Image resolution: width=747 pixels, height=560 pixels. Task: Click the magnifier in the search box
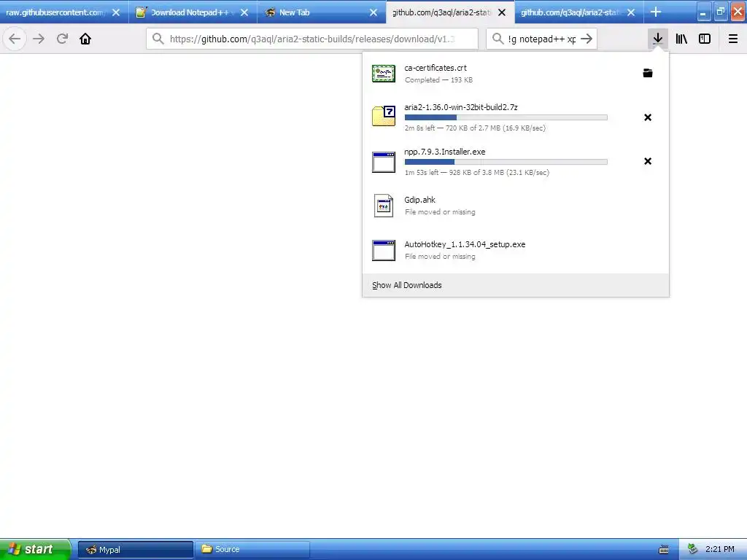coord(498,39)
